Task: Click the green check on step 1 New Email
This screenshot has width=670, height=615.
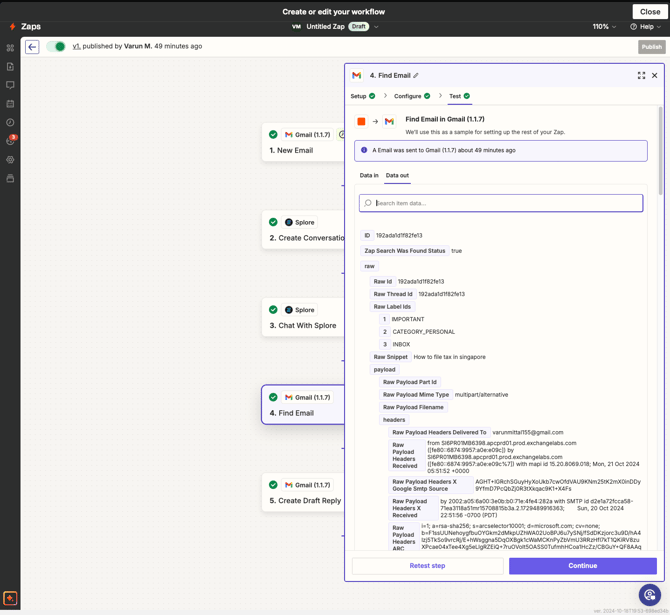Action: click(273, 135)
